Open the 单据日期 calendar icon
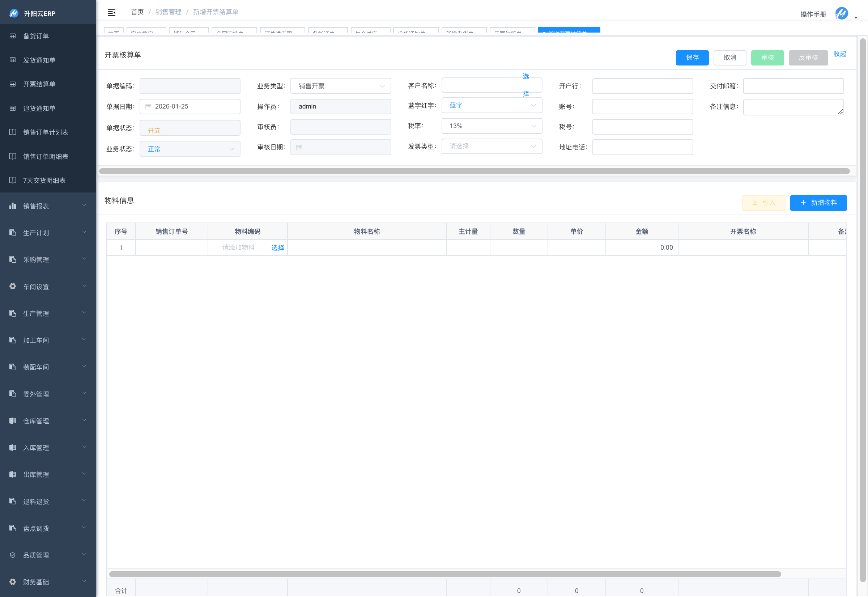Screen dimensions: 868x597 tap(148, 107)
